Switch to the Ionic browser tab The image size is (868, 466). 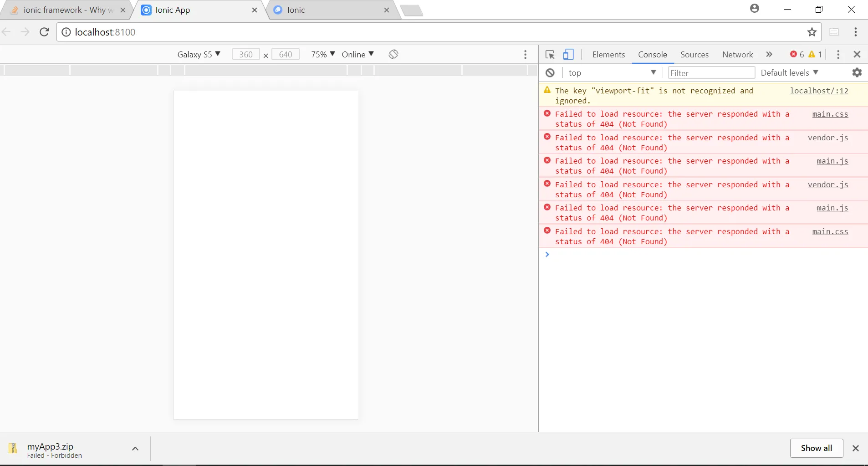[332, 10]
